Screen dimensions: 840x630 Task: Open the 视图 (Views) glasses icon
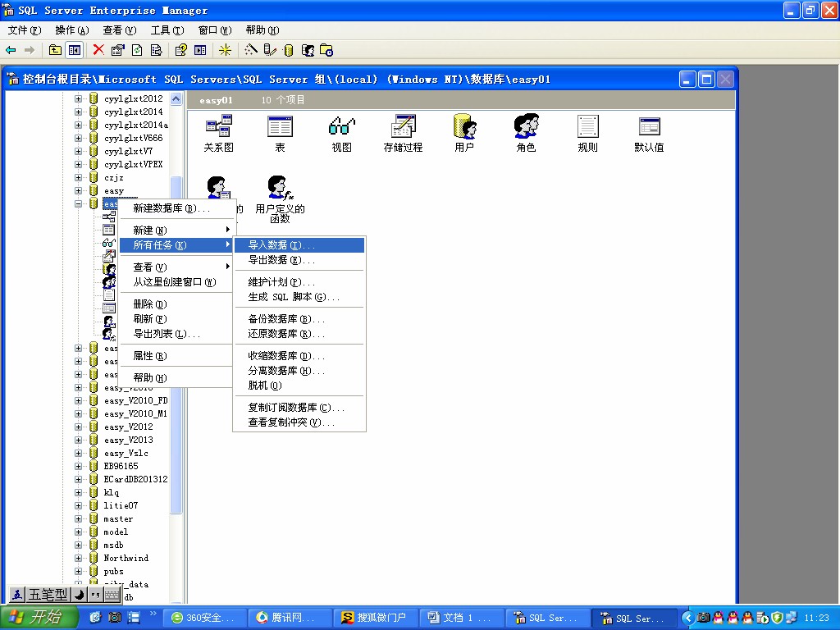[341, 127]
